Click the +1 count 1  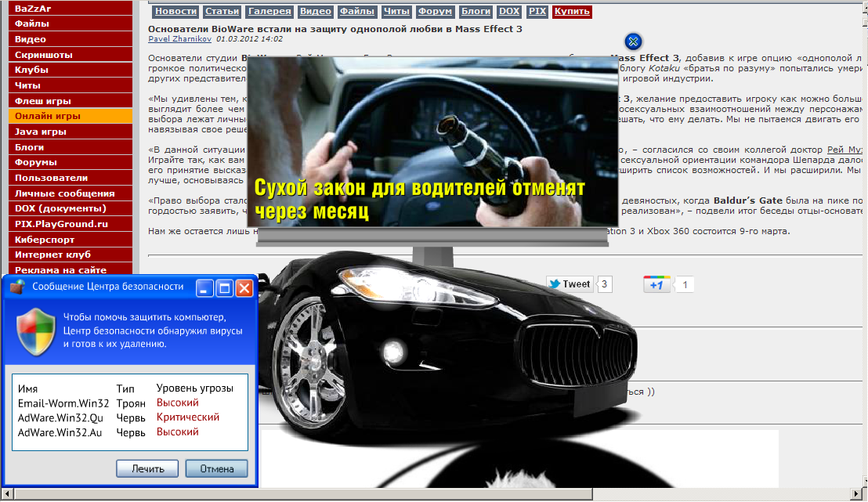[x=685, y=284]
